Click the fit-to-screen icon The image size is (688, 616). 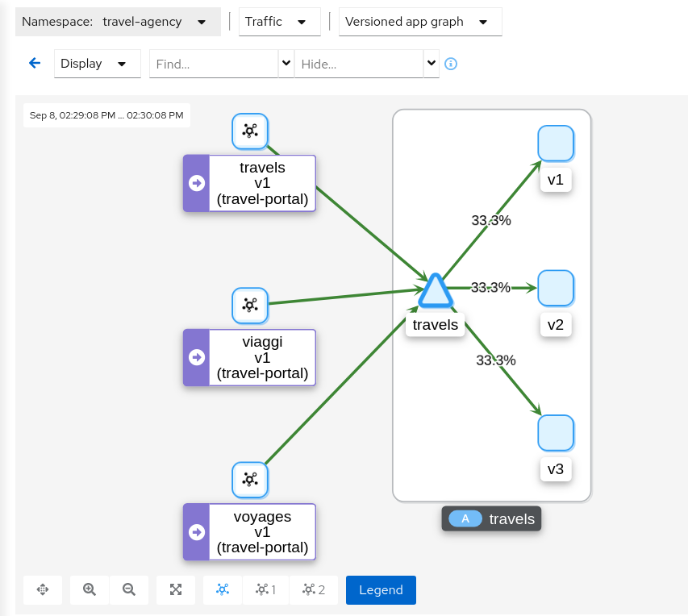coord(175,589)
